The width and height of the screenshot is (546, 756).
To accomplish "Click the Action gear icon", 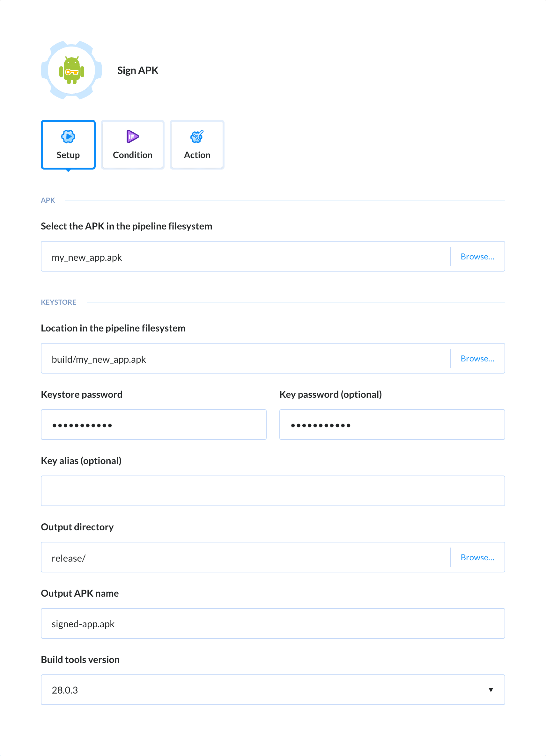I will (197, 136).
